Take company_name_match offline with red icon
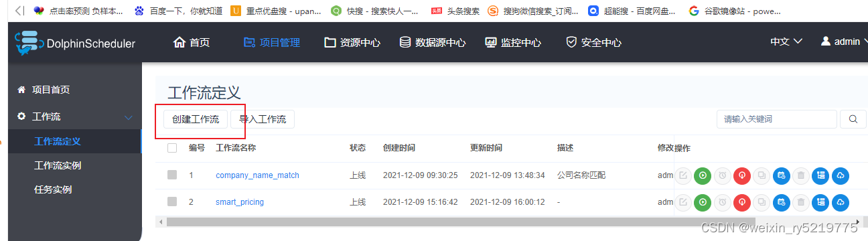The height and width of the screenshot is (241, 868). pyautogui.click(x=741, y=175)
